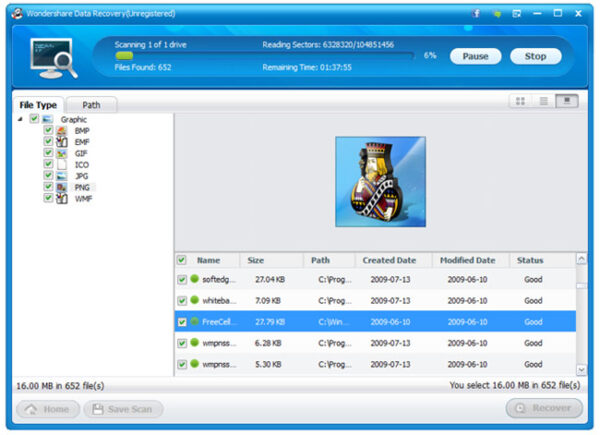Switch to list view mode
Viewport: 600px width, 435px height.
tap(544, 101)
